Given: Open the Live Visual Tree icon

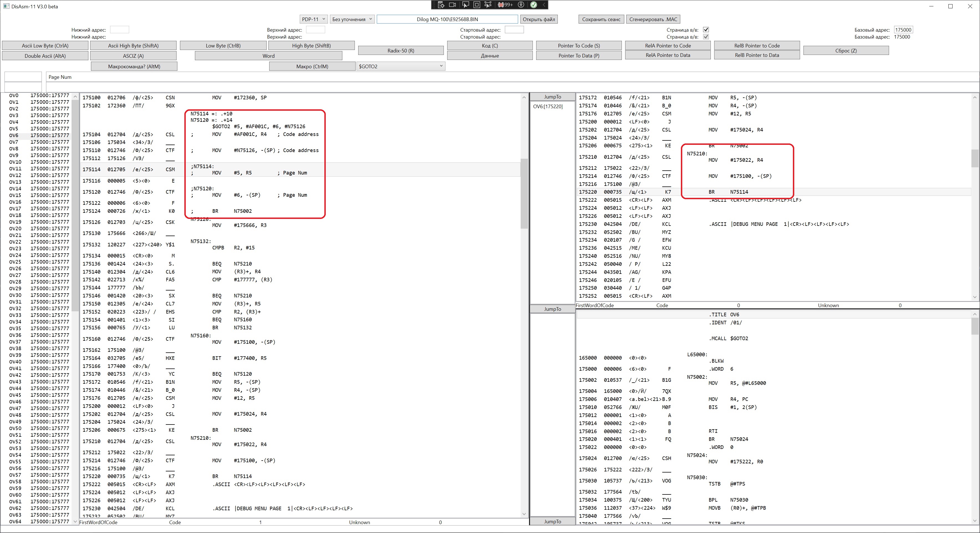Looking at the screenshot, I should point(441,4).
